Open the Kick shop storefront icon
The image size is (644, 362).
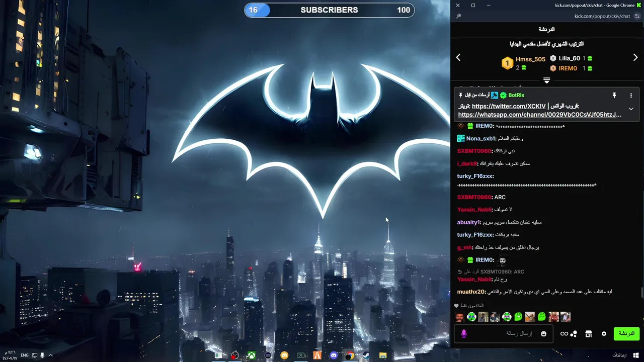588,334
